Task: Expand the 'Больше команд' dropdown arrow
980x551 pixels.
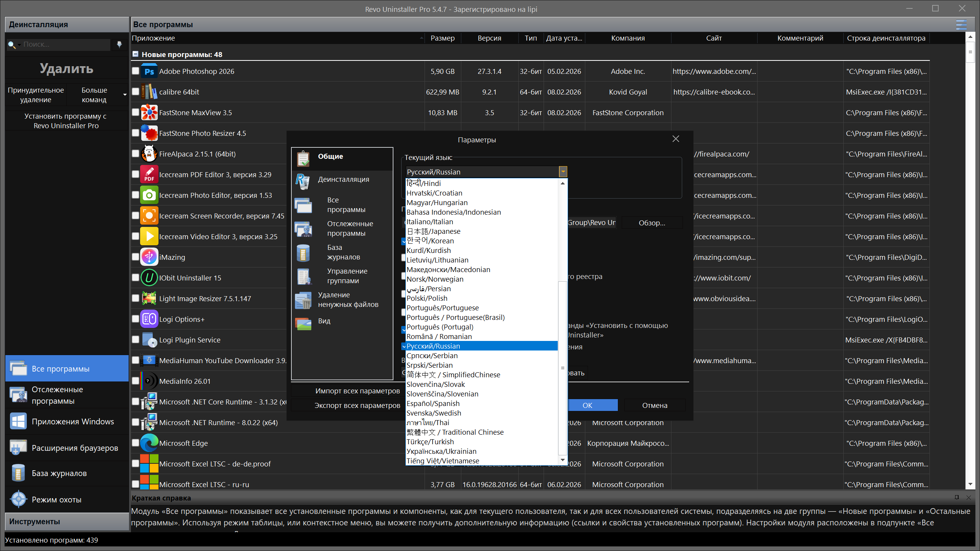Action: (125, 95)
